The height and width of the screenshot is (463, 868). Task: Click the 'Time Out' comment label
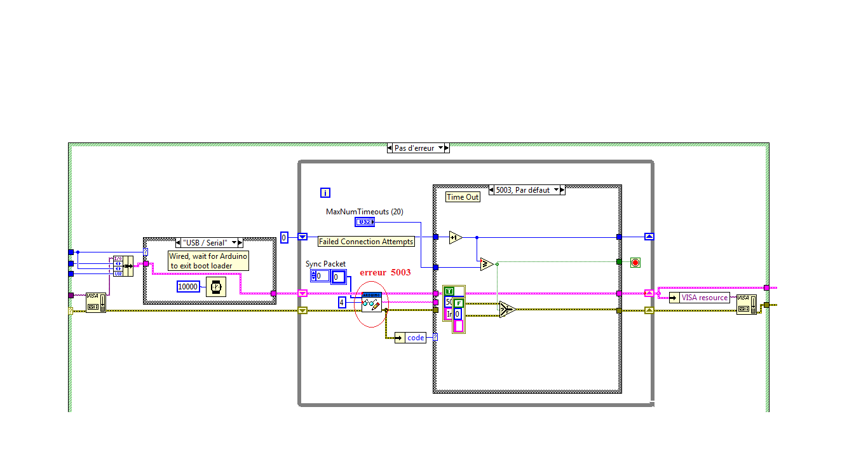[x=463, y=197]
